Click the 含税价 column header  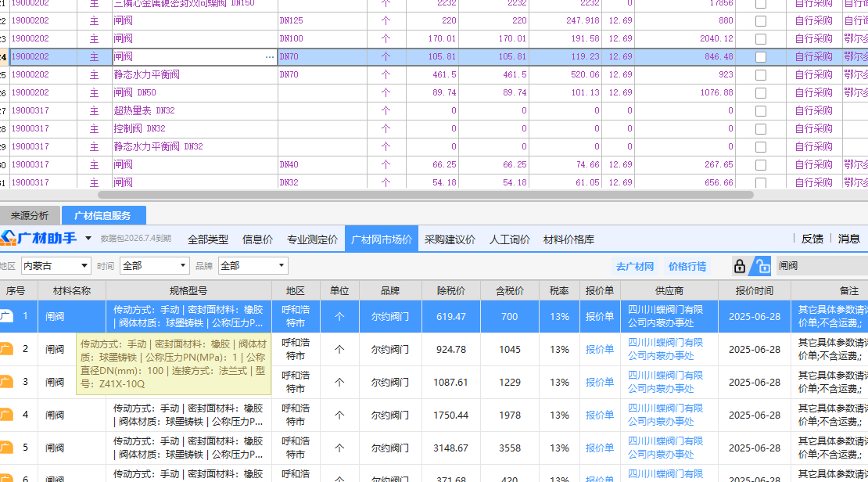(x=509, y=291)
